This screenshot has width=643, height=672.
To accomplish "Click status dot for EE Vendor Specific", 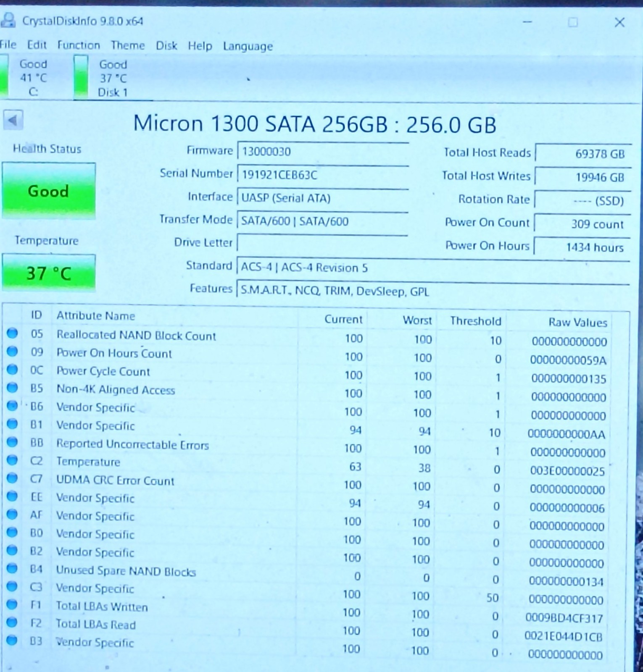I will 12,496.
